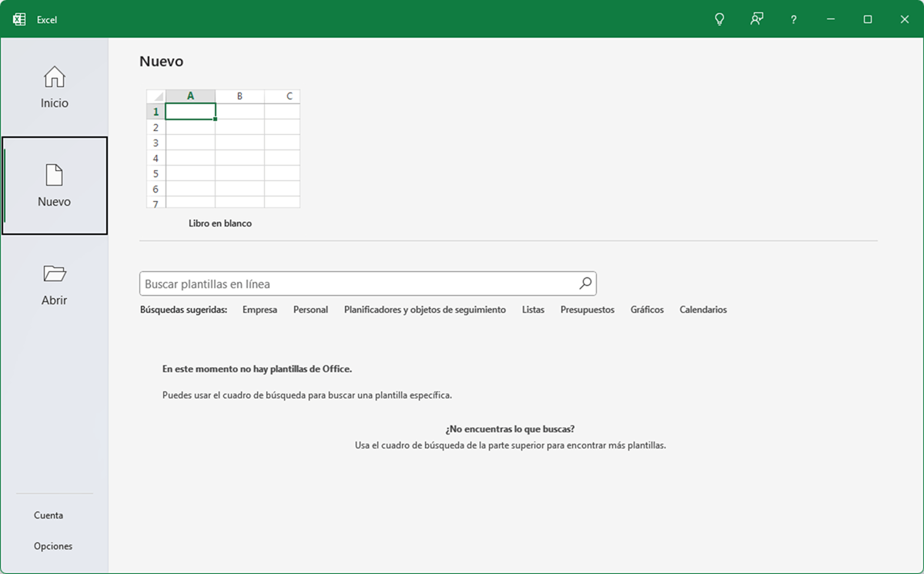Image resolution: width=924 pixels, height=574 pixels.
Task: Search suggested Gráficos templates
Action: pos(647,310)
